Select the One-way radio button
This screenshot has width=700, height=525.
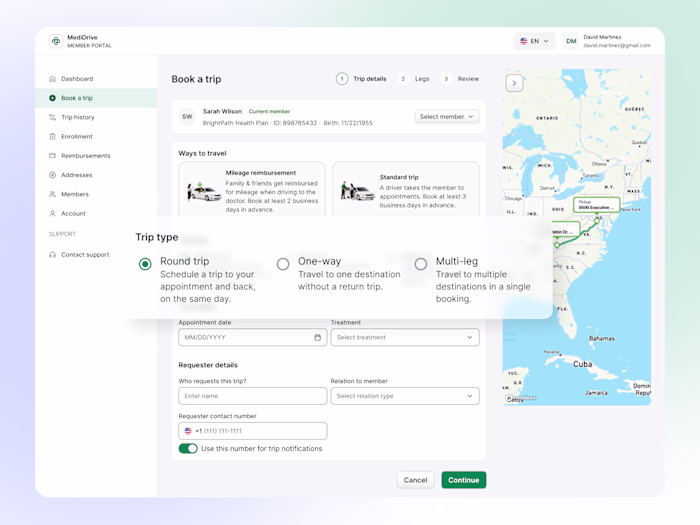(283, 264)
